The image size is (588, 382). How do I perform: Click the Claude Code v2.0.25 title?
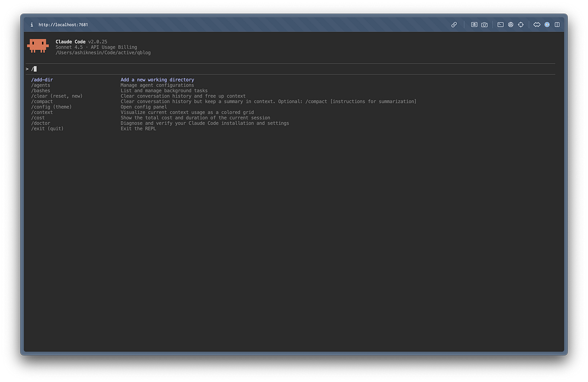pos(81,42)
